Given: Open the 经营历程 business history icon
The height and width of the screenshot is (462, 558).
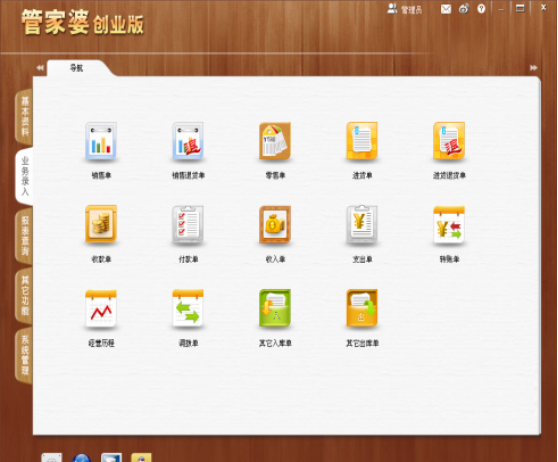Looking at the screenshot, I should coord(101,308).
